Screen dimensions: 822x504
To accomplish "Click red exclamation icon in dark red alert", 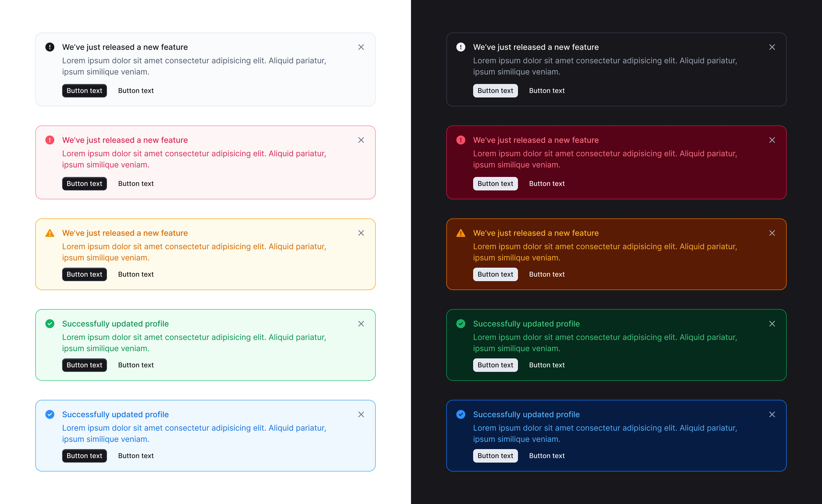I will (x=461, y=140).
